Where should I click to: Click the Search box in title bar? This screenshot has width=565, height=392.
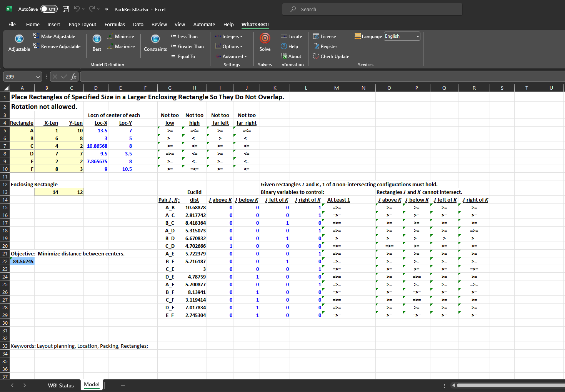372,9
